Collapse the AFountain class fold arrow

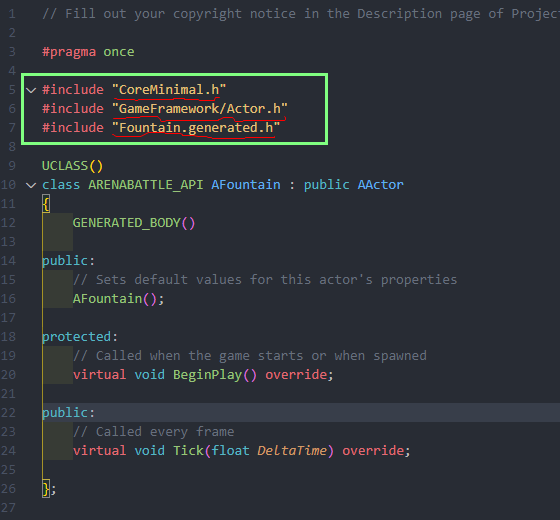point(31,185)
